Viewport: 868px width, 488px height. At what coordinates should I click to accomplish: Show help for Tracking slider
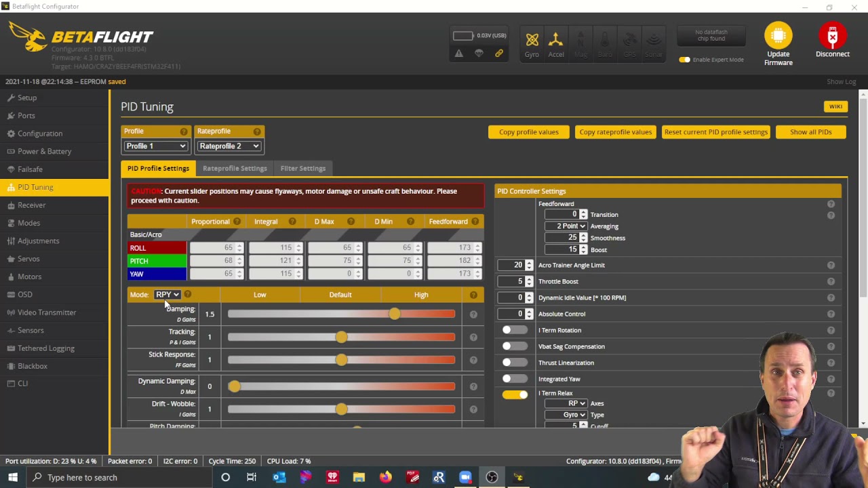[x=473, y=337]
